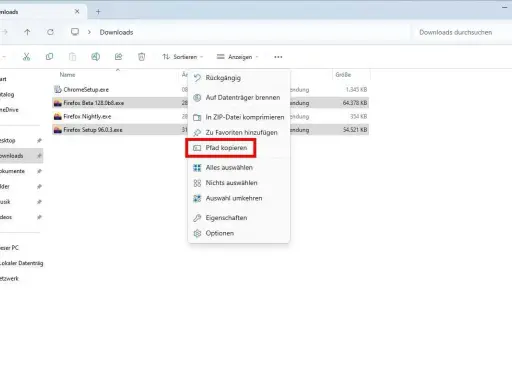Select Rückgängig menu entry
The width and height of the screenshot is (512, 384).
click(239, 78)
